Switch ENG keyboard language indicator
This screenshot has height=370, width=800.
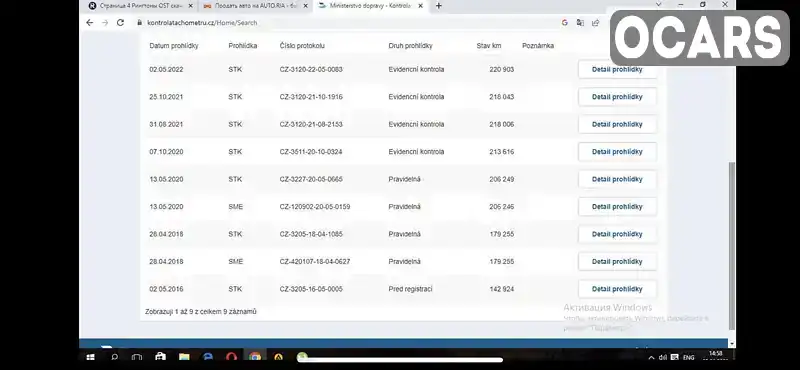[x=689, y=358]
